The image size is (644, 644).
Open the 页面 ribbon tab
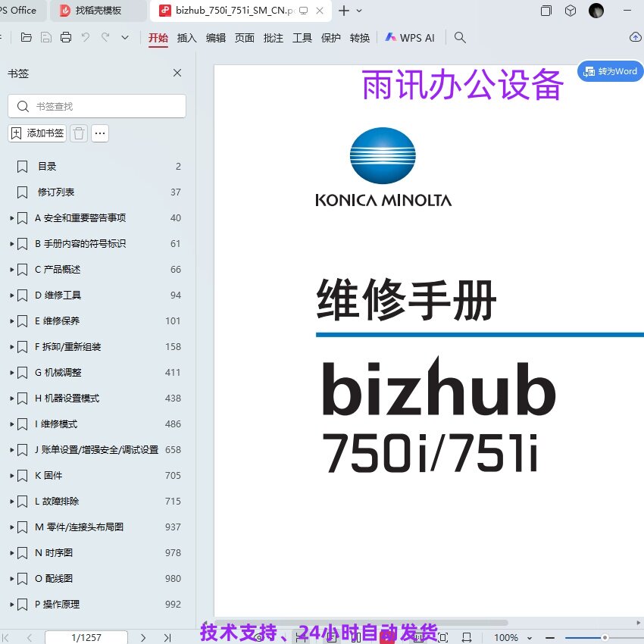click(245, 38)
